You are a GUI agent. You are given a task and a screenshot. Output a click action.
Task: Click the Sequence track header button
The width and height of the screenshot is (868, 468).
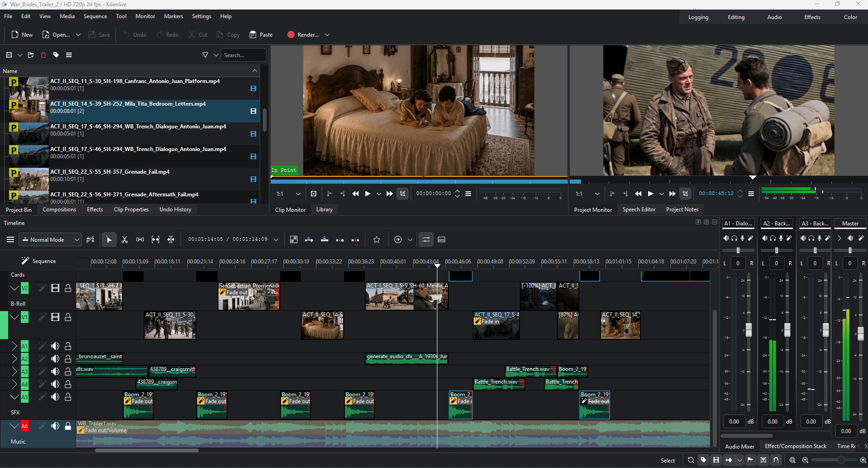pyautogui.click(x=39, y=261)
